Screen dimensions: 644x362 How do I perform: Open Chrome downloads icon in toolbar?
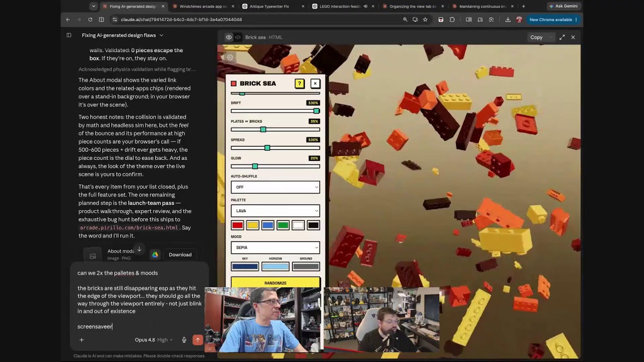coord(508,20)
